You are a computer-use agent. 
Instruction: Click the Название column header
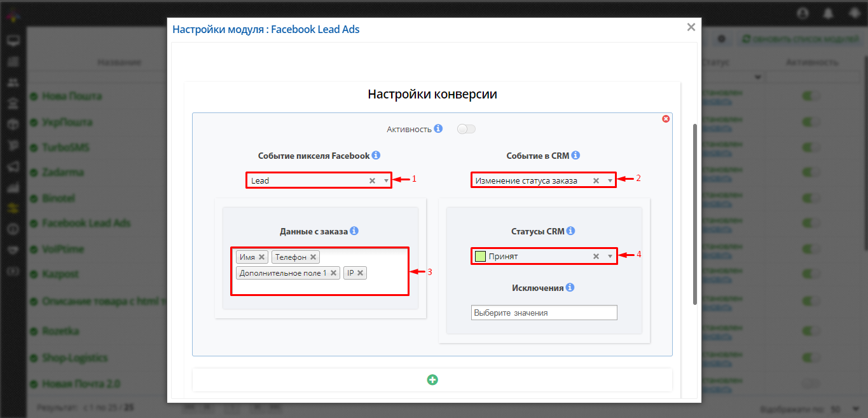click(x=119, y=62)
